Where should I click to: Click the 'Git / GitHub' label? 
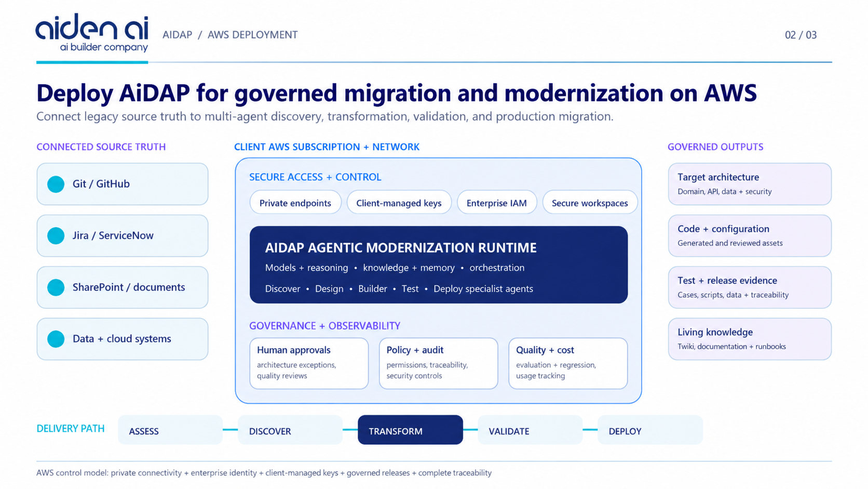(x=101, y=184)
